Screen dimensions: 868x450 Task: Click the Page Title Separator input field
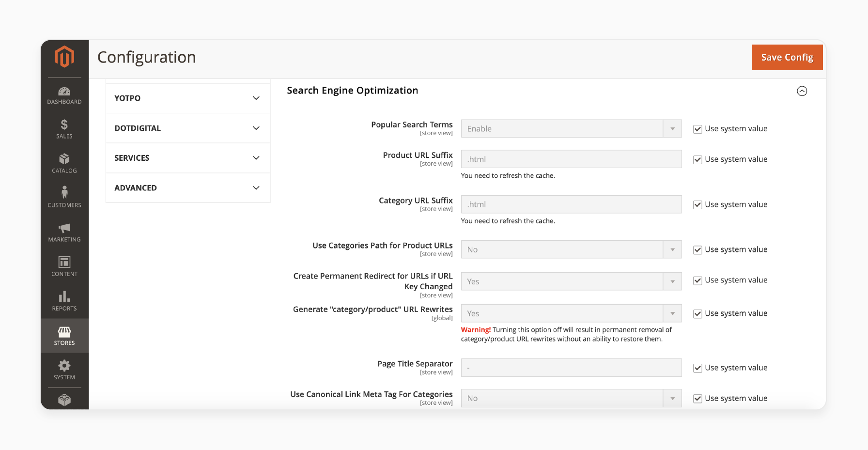(571, 368)
